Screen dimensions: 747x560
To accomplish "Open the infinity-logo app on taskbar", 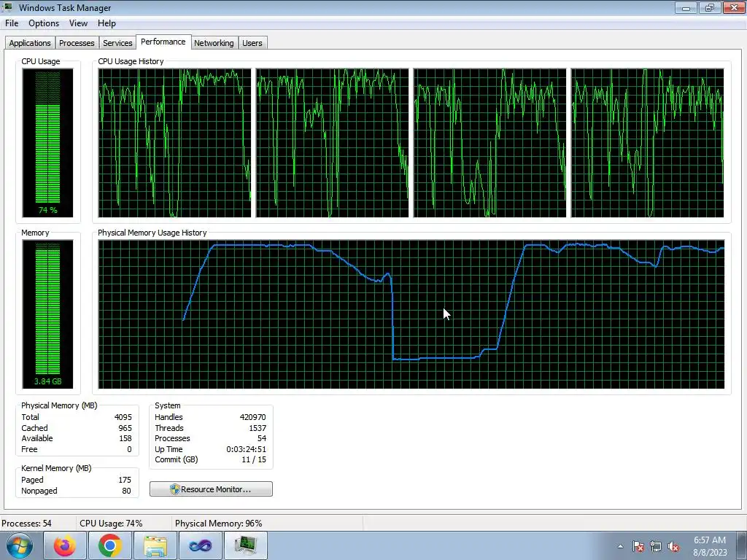I will click(x=201, y=545).
